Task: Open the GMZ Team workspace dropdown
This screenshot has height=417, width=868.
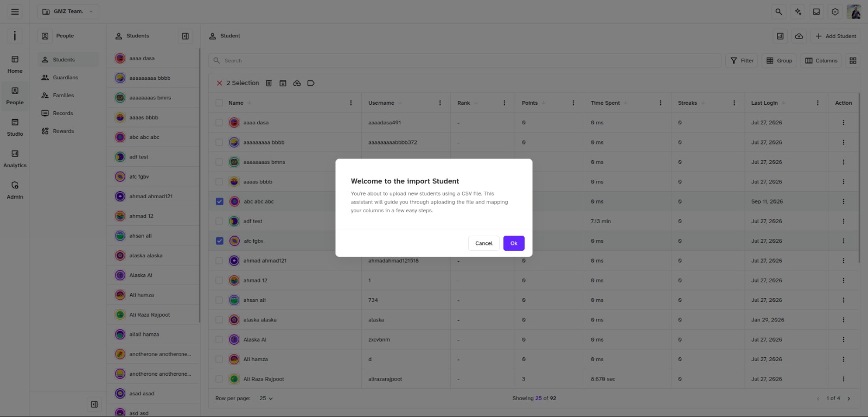Action: [68, 11]
